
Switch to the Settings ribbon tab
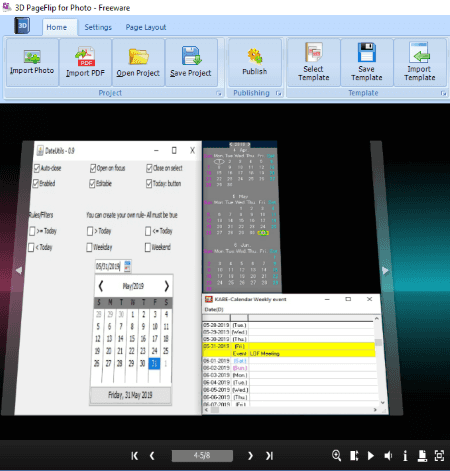click(98, 27)
